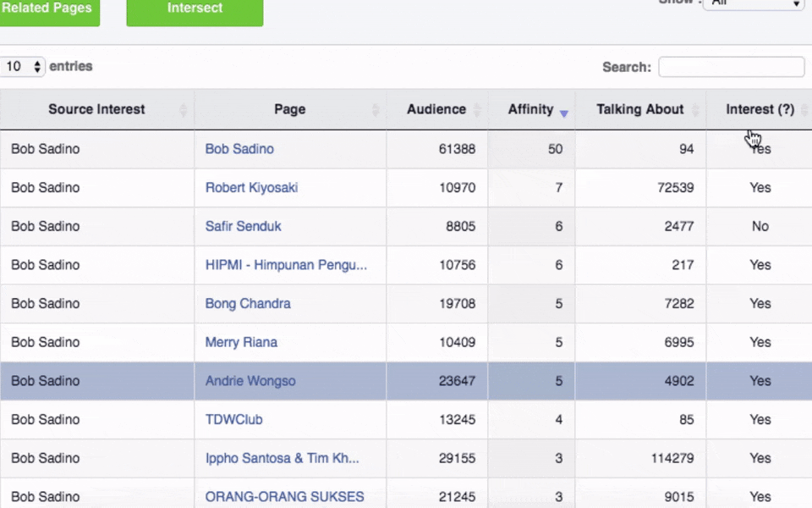Open the Merry Riana link

point(241,343)
